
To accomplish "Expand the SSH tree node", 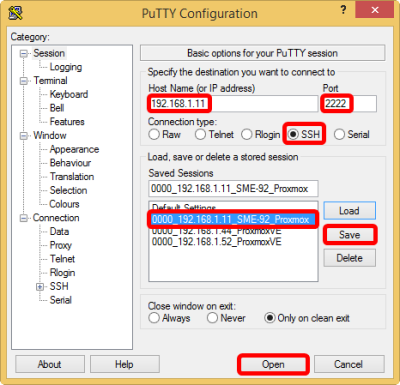I will point(40,287).
